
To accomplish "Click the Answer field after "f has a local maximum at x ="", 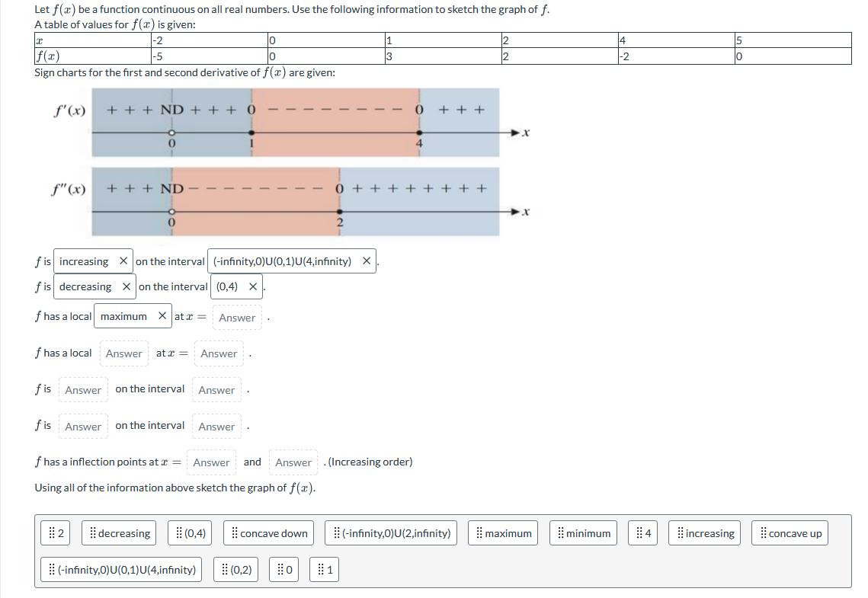I will pos(236,317).
